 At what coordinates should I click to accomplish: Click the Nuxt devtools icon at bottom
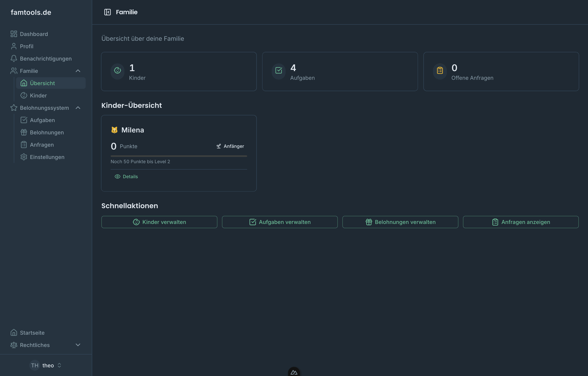[294, 372]
